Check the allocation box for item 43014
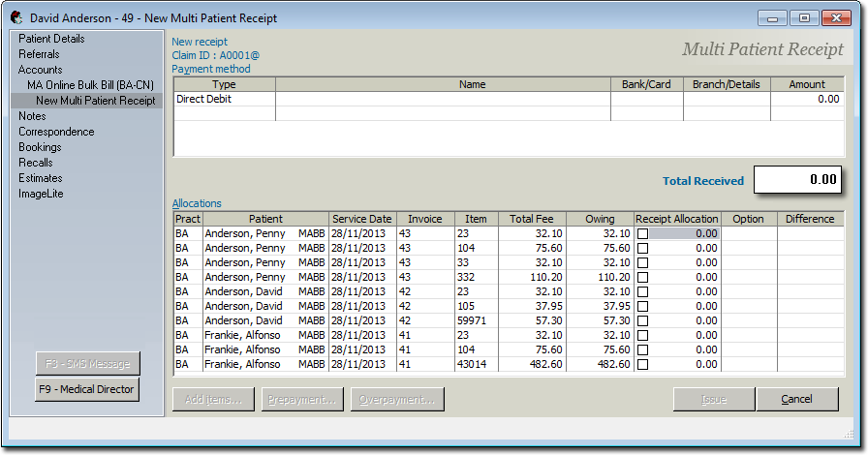Viewport: 868px width, 455px height. point(642,365)
